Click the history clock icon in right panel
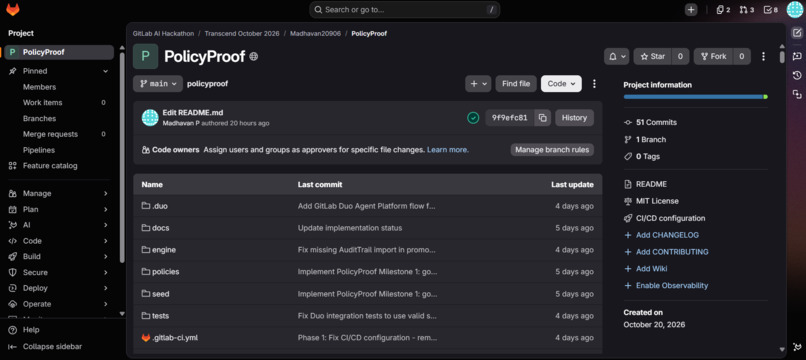Viewport: 806px width, 360px height. (797, 75)
